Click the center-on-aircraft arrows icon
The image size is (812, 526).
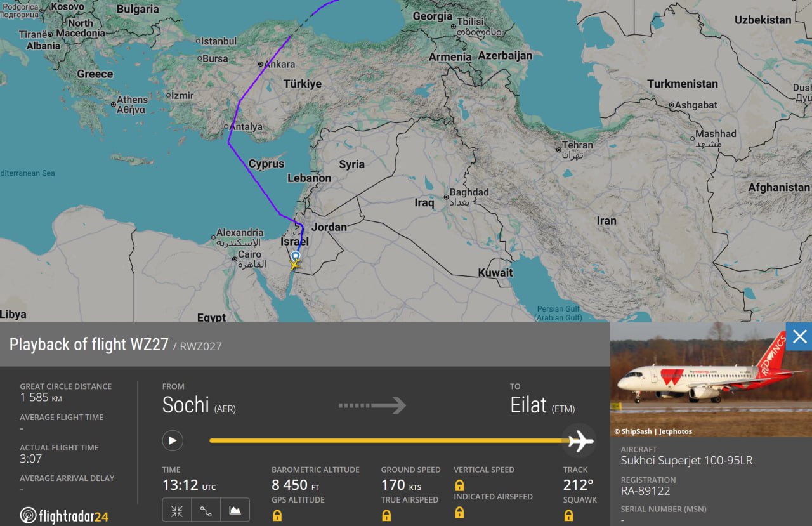tap(177, 510)
